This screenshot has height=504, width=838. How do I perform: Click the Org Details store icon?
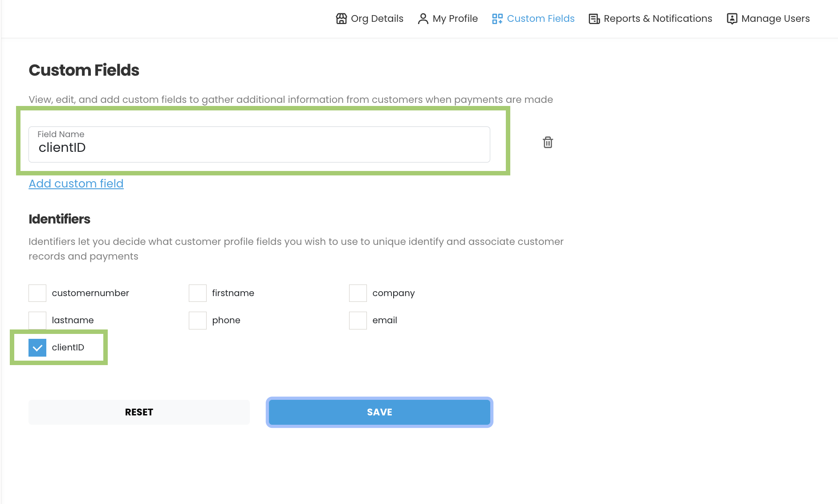point(341,19)
